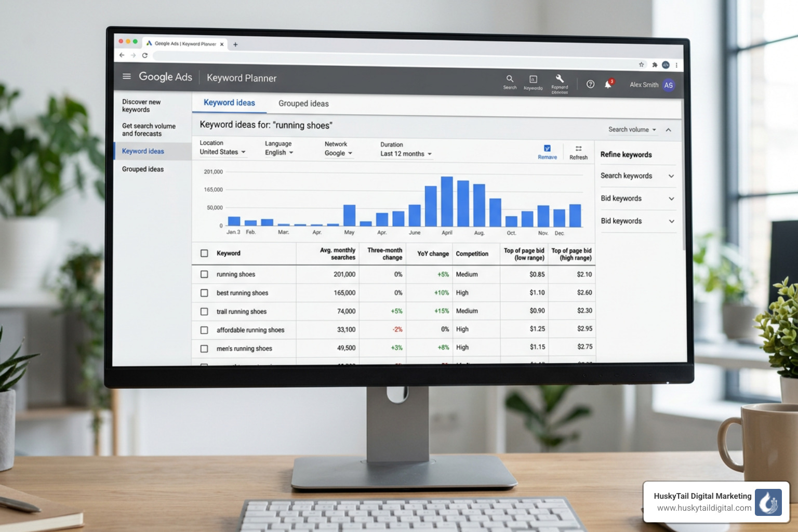This screenshot has width=798, height=532.
Task: Click the 201,000 searches cell
Action: click(344, 274)
